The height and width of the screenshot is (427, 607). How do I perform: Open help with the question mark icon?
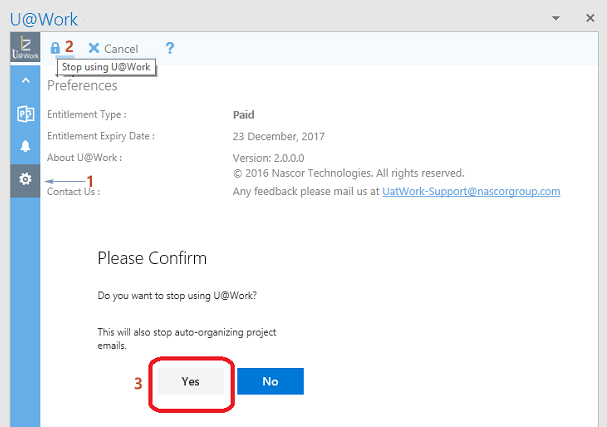tap(170, 48)
